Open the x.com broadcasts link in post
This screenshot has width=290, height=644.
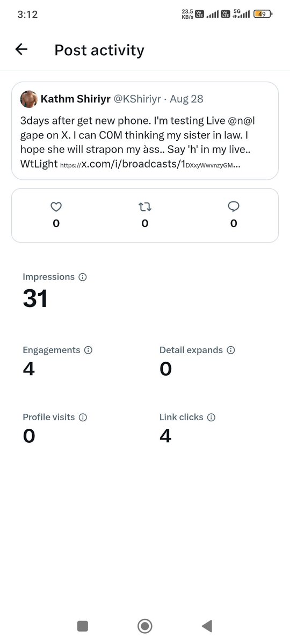click(x=150, y=164)
